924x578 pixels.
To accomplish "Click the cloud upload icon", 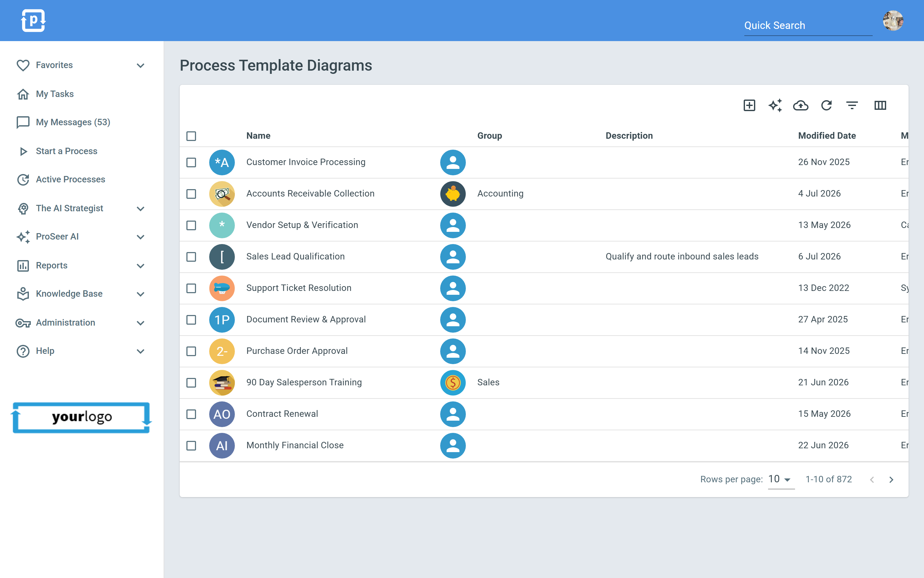I will [x=801, y=105].
